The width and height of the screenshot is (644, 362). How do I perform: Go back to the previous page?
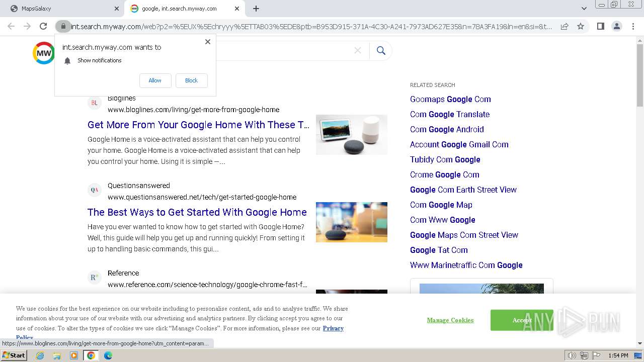pyautogui.click(x=11, y=26)
